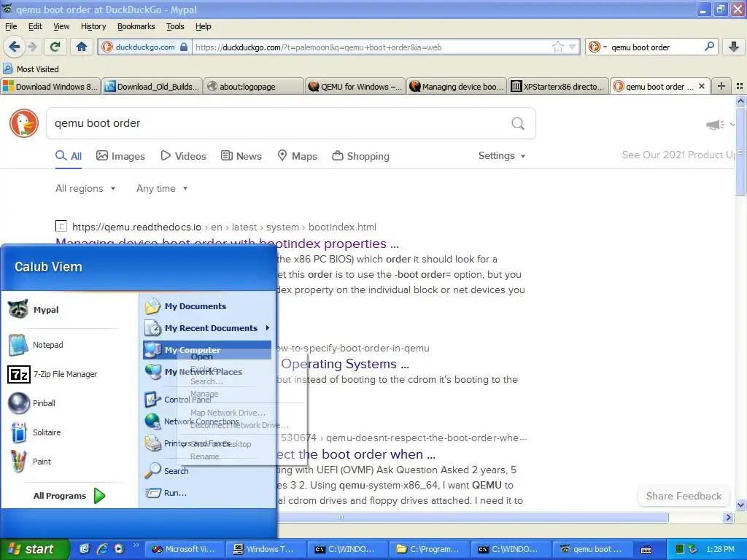This screenshot has height=560, width=747.
Task: Switch to XPStarterx86 directory tab
Action: 558,86
